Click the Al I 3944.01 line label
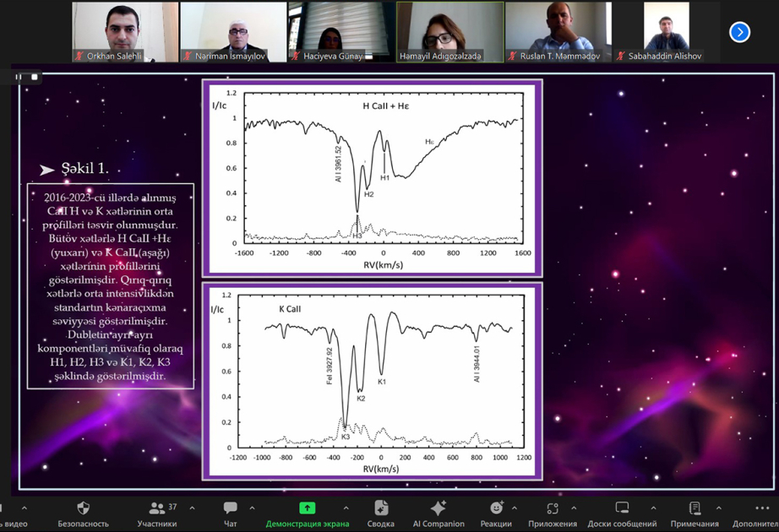This screenshot has width=779, height=532. pos(477,364)
